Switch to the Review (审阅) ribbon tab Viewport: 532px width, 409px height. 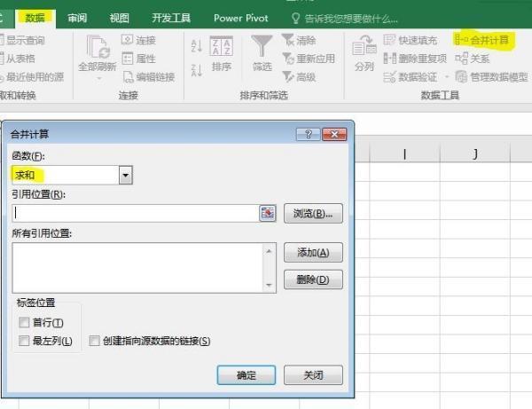click(x=78, y=18)
